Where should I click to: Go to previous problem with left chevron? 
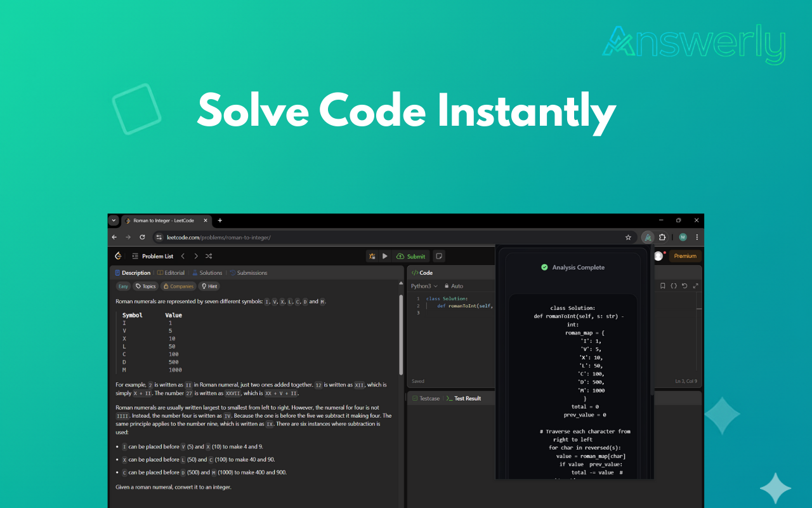tap(183, 256)
